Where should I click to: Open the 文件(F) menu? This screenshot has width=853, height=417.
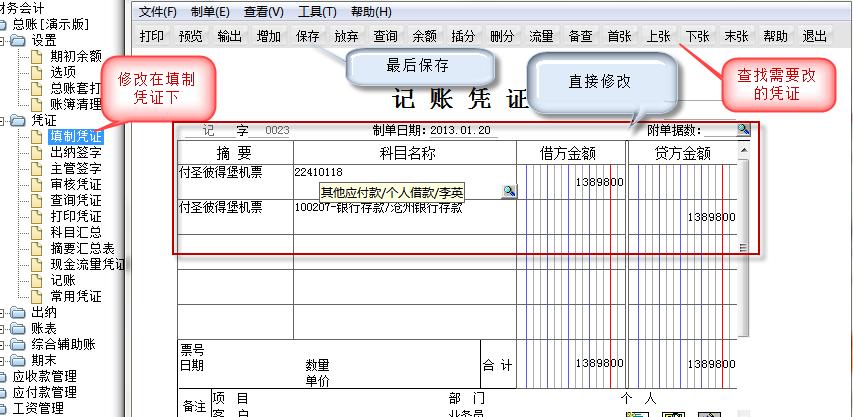[x=157, y=12]
